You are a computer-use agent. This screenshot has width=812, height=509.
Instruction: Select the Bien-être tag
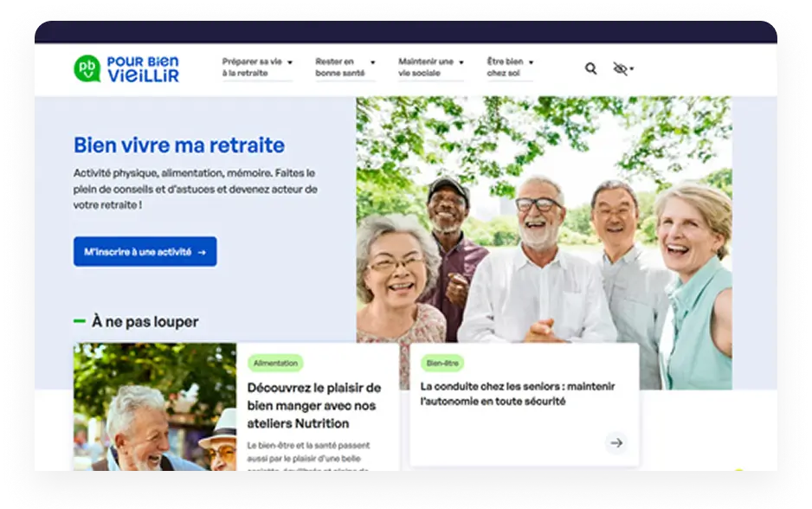[x=442, y=363]
